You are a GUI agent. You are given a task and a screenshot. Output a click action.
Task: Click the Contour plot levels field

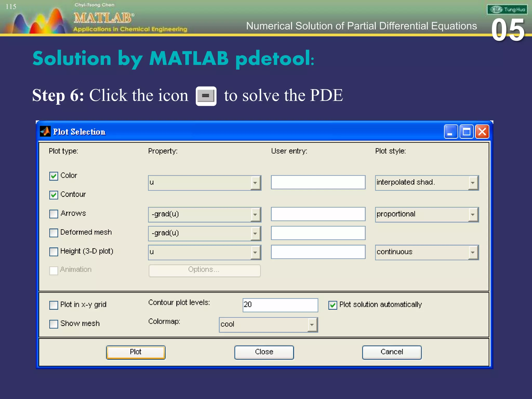pos(280,305)
